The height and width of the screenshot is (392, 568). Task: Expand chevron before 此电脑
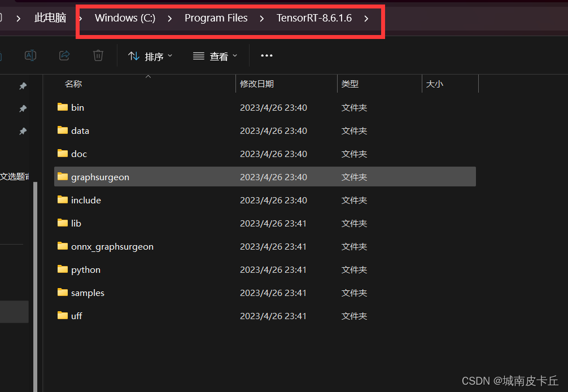pyautogui.click(x=19, y=19)
